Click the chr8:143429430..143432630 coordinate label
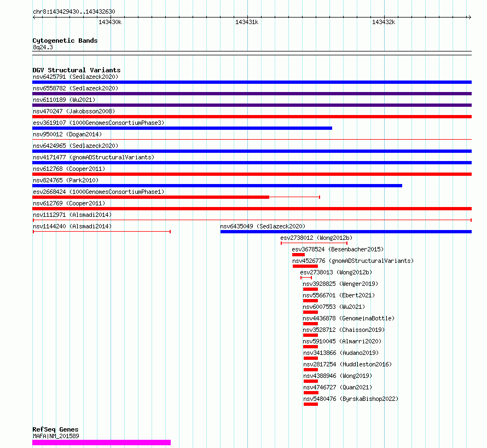Viewport: 487px width, 448px height. [x=74, y=12]
